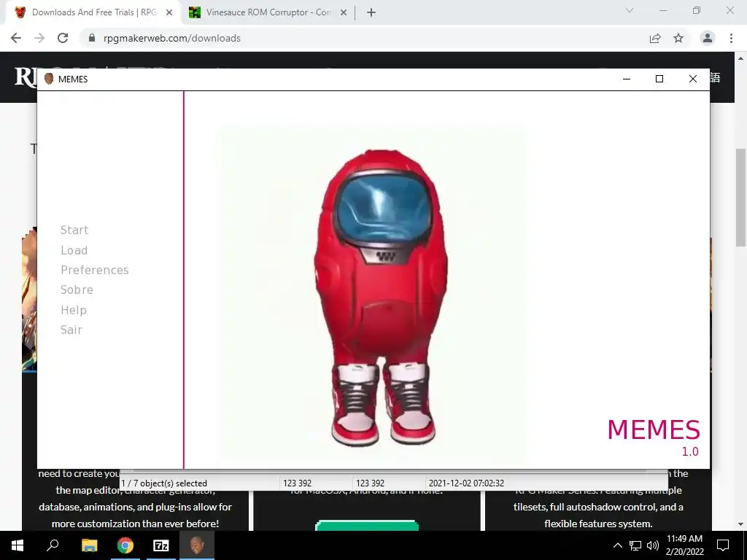This screenshot has height=560, width=747.
Task: Minimize the MEMES window
Action: pyautogui.click(x=627, y=79)
